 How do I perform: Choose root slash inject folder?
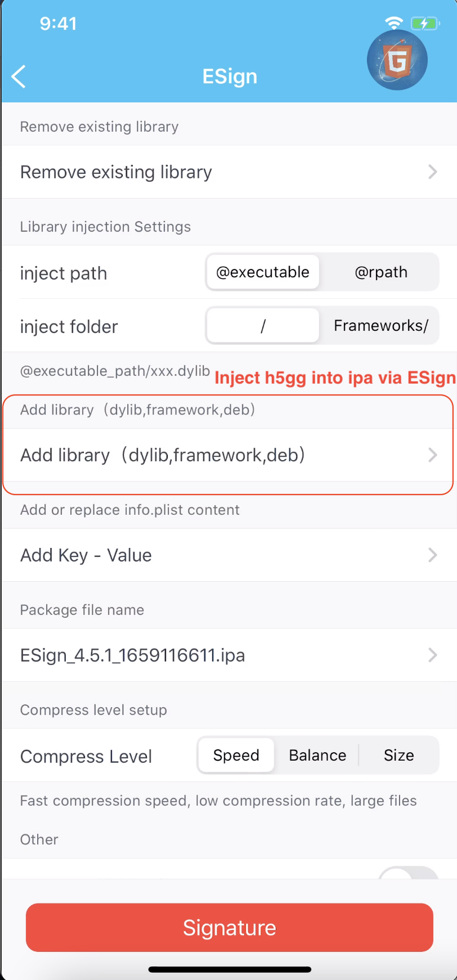263,326
